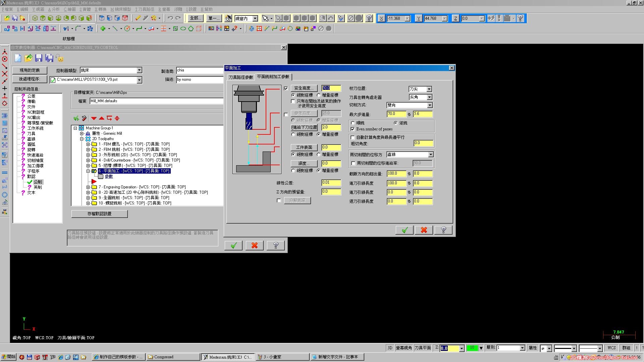Click the single save icon in control definition dialog
The width and height of the screenshot is (644, 362).
(39, 58)
